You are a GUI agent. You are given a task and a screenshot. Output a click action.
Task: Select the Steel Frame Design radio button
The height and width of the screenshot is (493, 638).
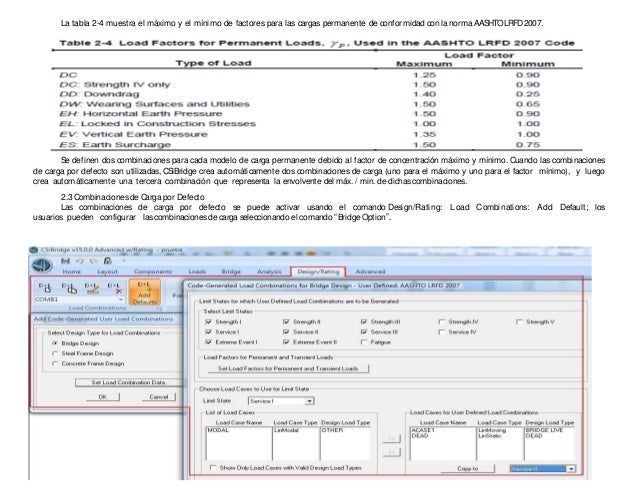click(55, 353)
